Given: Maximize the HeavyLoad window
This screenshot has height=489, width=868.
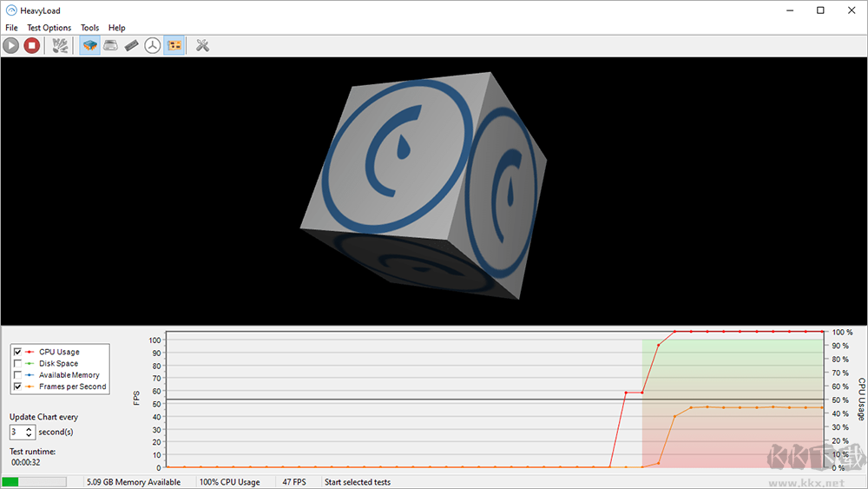Looking at the screenshot, I should click(x=820, y=10).
